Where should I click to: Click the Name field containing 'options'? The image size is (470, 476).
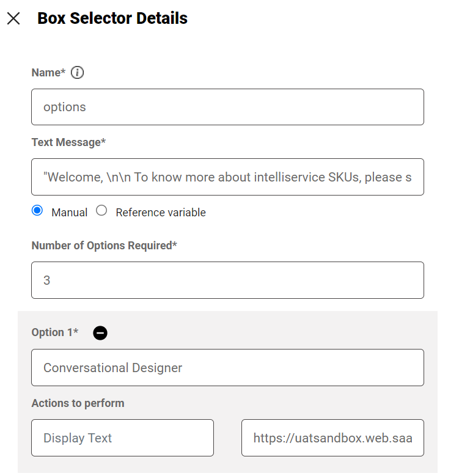[227, 107]
